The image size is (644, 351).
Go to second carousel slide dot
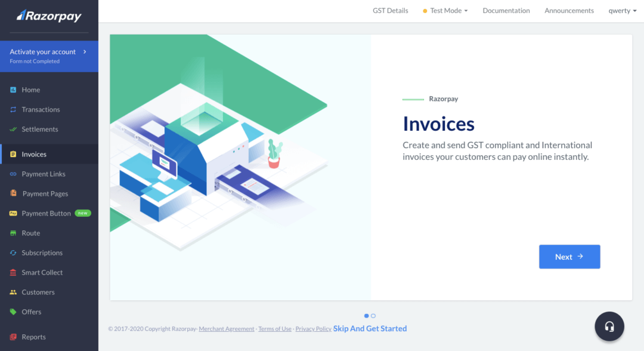373,316
